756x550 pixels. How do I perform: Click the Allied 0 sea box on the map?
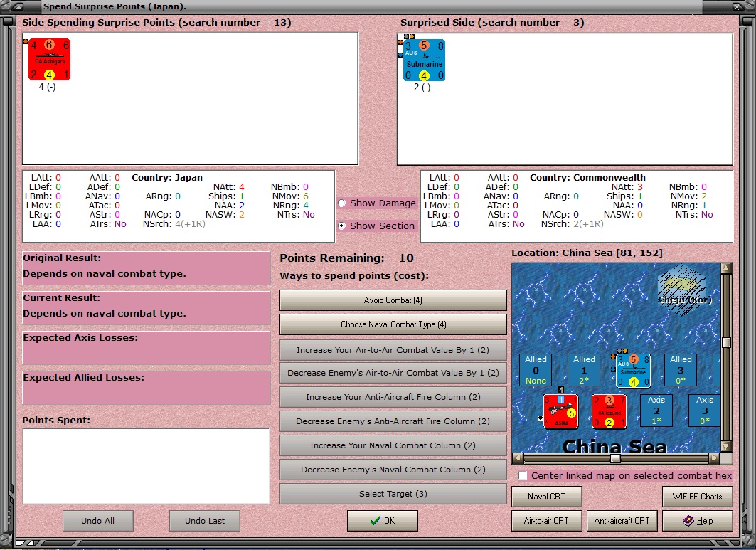click(x=536, y=370)
